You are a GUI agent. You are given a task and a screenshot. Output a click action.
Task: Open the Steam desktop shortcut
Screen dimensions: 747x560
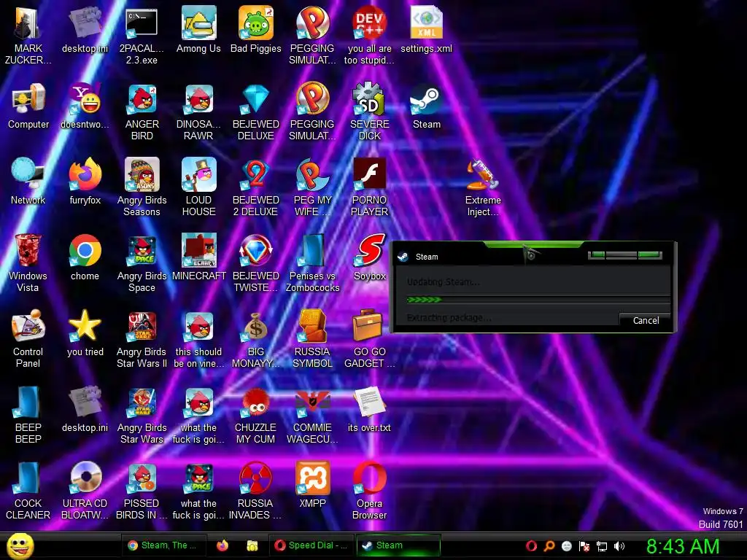point(426,105)
